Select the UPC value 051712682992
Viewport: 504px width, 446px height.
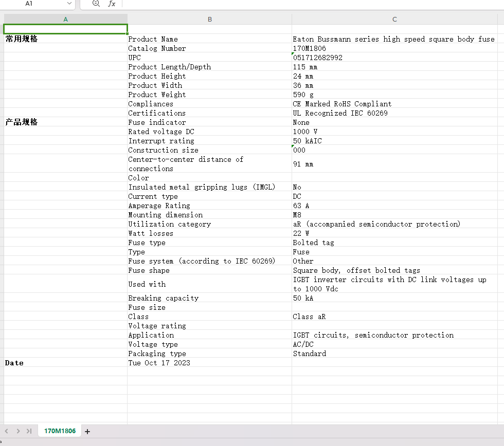pyautogui.click(x=395, y=58)
